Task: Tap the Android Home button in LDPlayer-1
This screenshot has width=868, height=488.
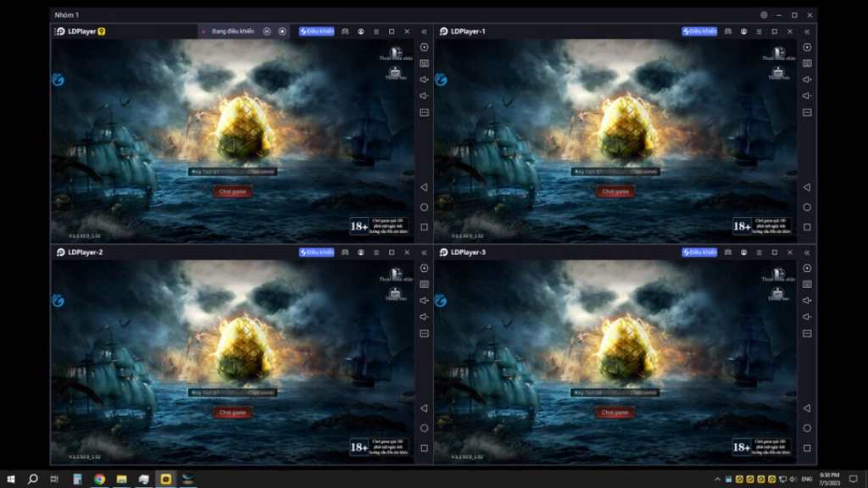Action: point(807,208)
